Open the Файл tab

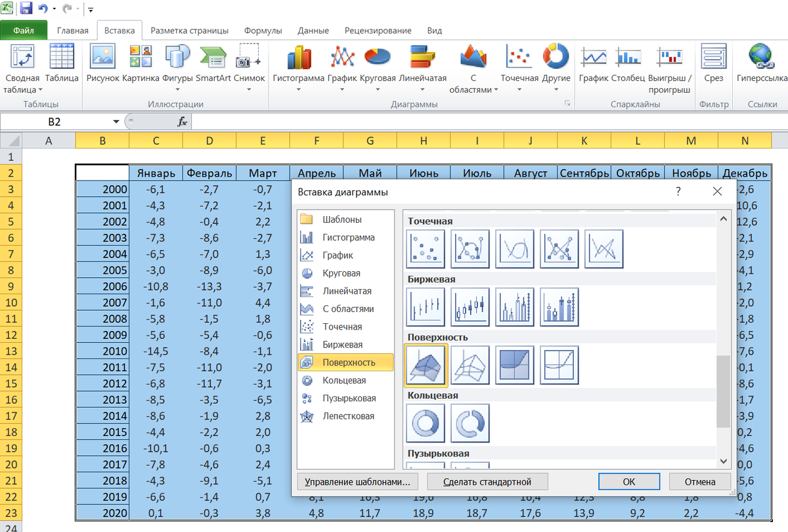pos(24,30)
